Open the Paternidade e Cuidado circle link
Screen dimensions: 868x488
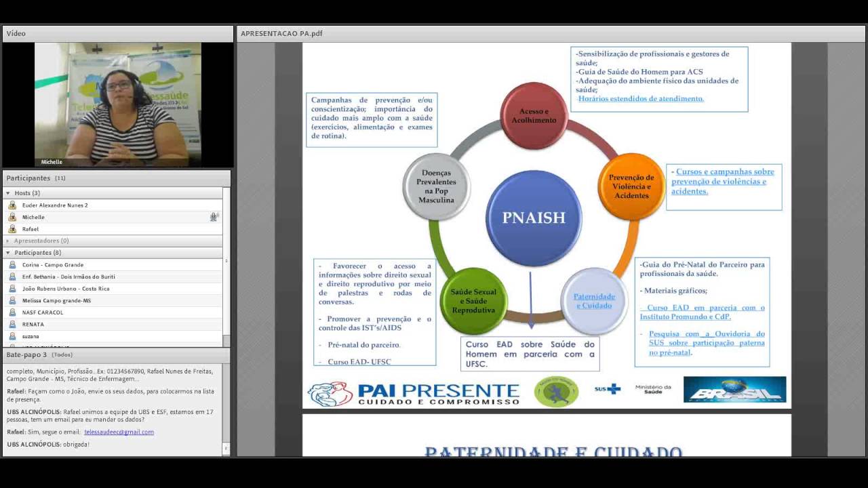pyautogui.click(x=594, y=301)
